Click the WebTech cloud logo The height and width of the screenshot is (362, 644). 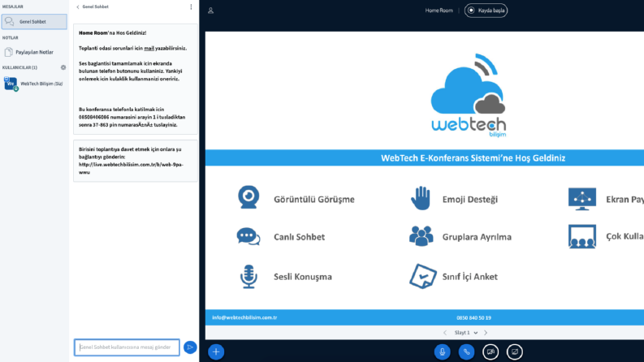coord(469,95)
